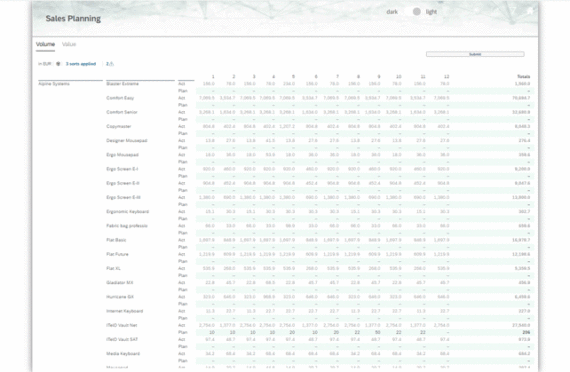Open the warnings indicator showing 2
The height and width of the screenshot is (372, 570).
[x=110, y=64]
